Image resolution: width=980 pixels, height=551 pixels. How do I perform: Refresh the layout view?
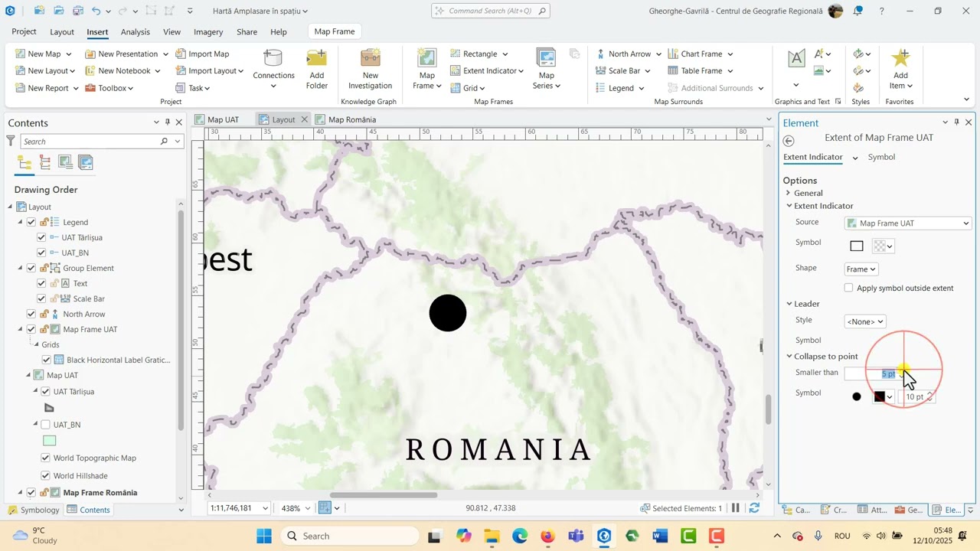click(x=754, y=508)
